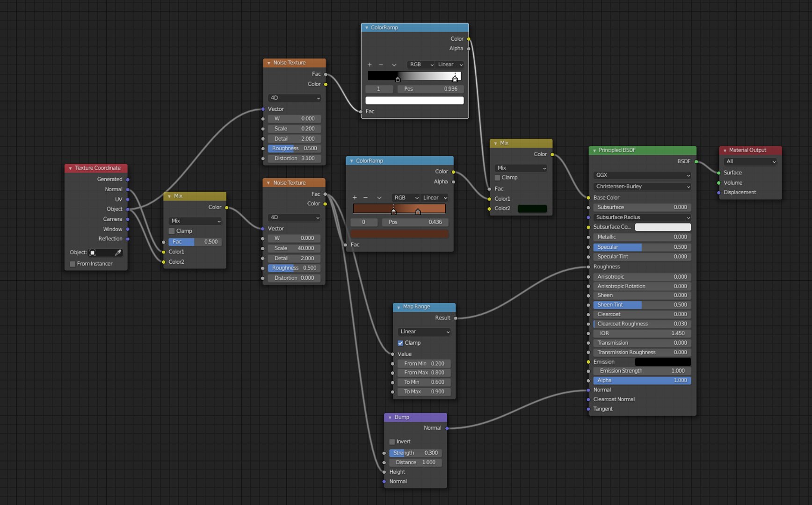The height and width of the screenshot is (505, 812).
Task: Enable From Instancer checkbox
Action: [x=72, y=264]
